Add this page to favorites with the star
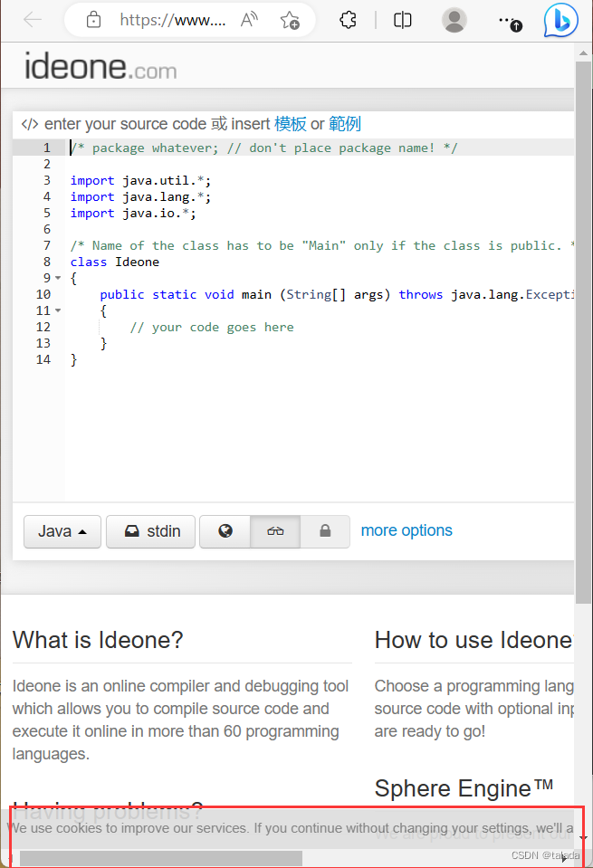The height and width of the screenshot is (868, 593). [x=289, y=21]
